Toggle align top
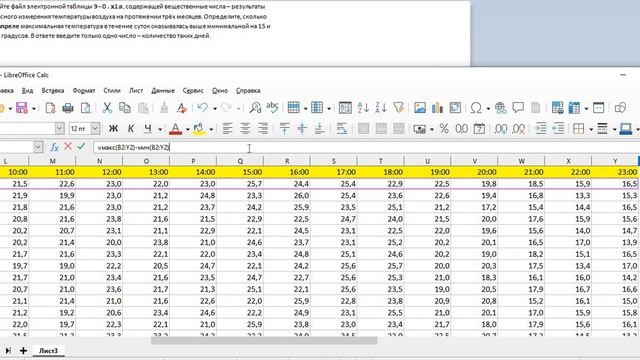Viewport: 640px width, 360px height. coord(284,129)
